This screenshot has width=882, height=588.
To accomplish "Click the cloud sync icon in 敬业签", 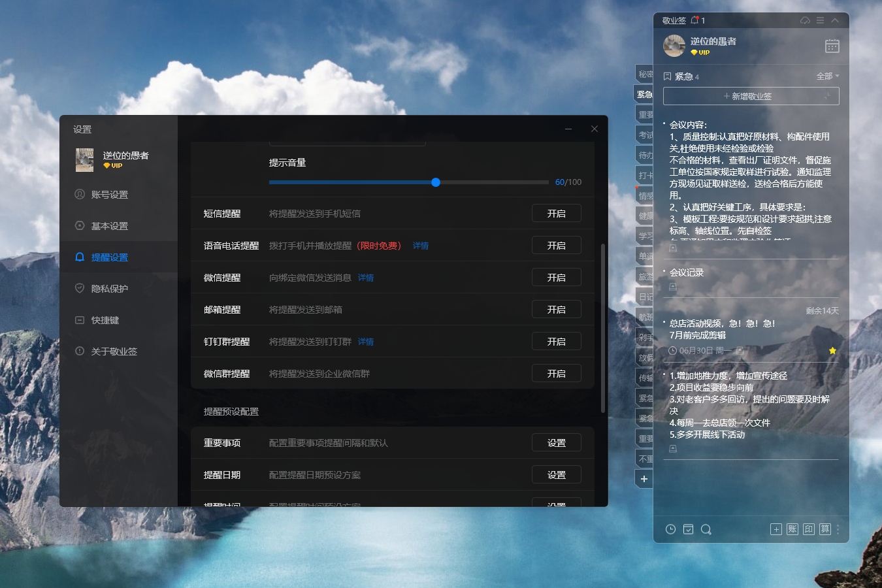I will tap(805, 20).
